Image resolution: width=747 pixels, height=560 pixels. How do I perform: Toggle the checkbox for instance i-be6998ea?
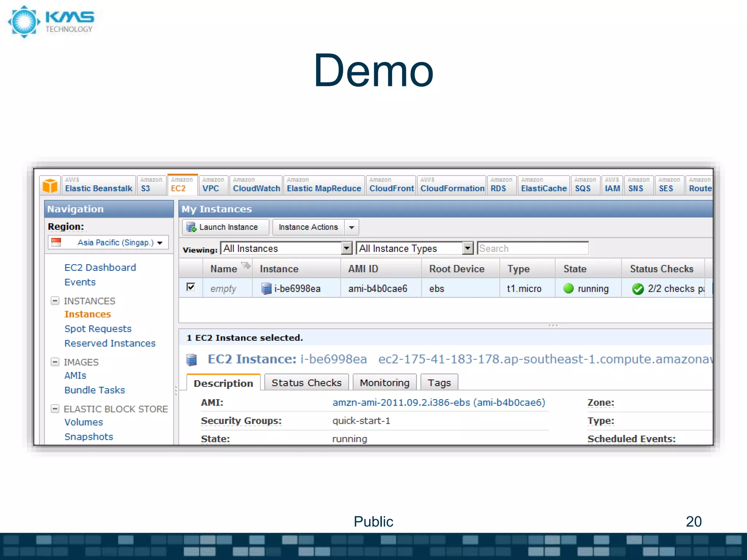point(190,287)
